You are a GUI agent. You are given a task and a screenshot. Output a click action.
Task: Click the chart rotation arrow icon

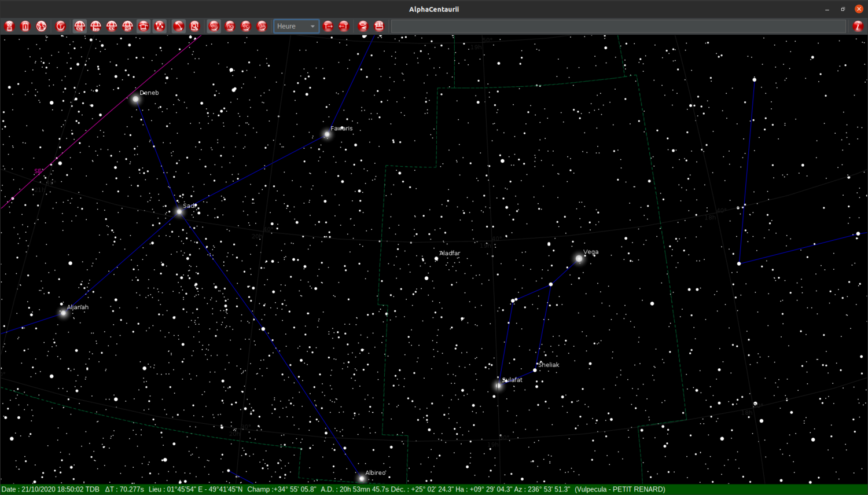[178, 26]
